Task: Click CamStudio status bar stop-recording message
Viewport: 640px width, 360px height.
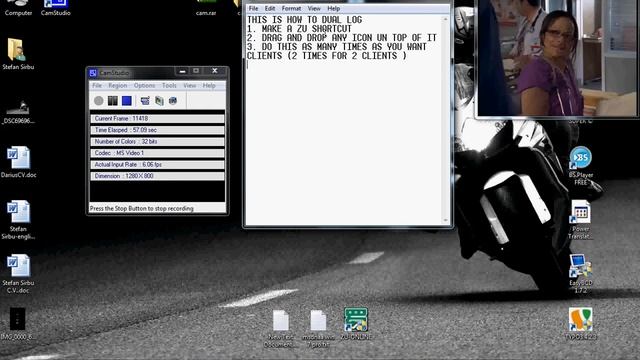Action: click(142, 208)
